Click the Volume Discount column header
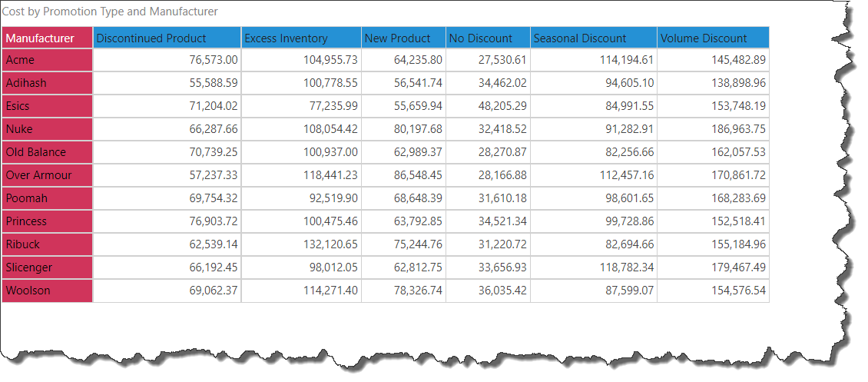The image size is (868, 382). pyautogui.click(x=713, y=38)
